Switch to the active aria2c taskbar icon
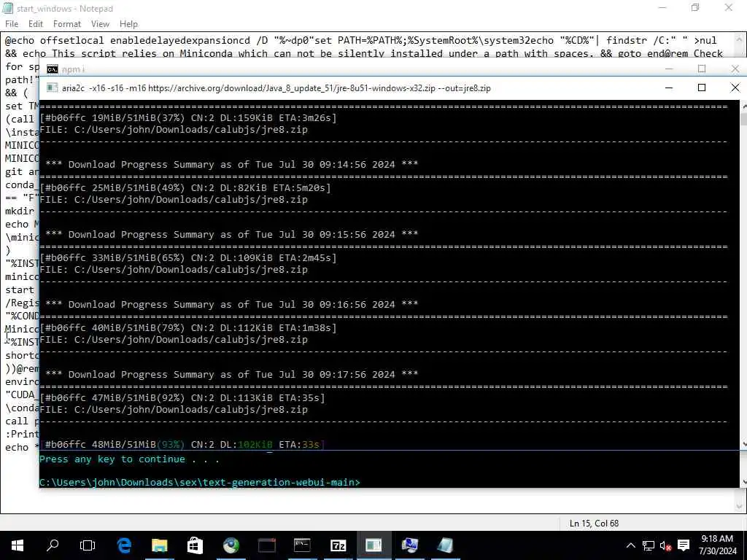The width and height of the screenshot is (747, 560). [373, 545]
